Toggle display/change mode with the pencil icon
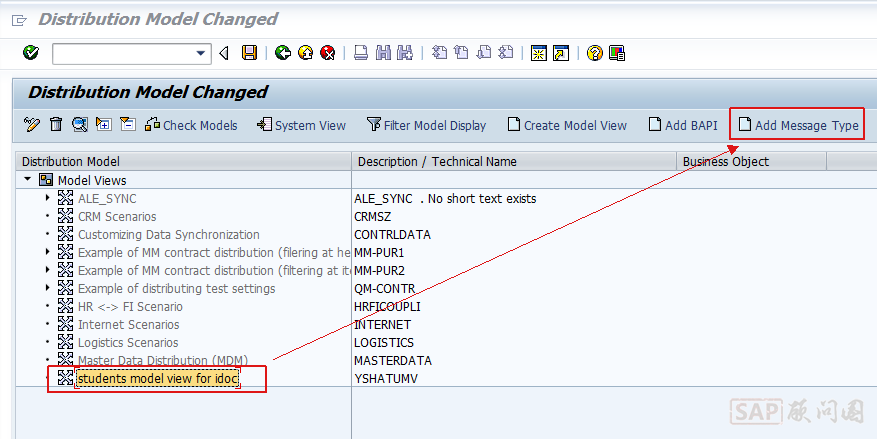 click(32, 125)
